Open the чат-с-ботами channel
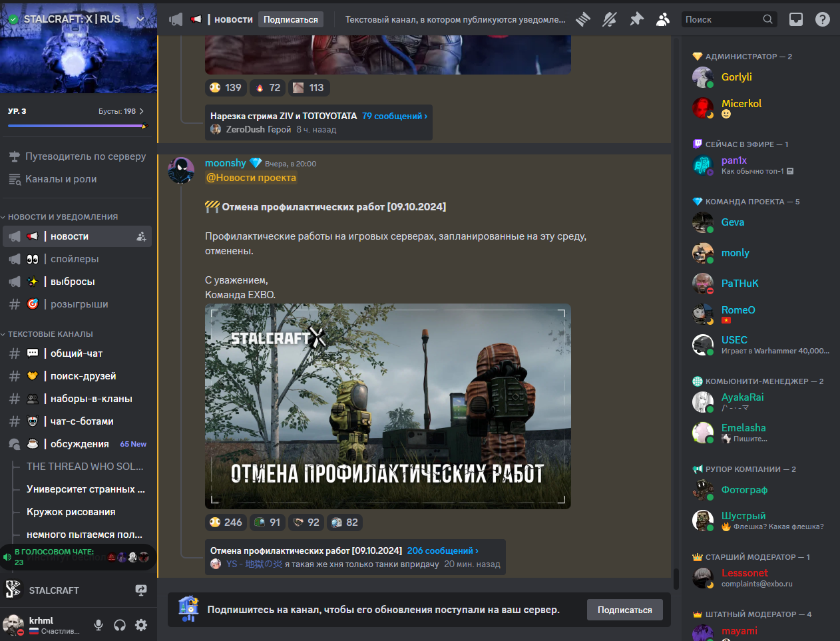Image resolution: width=840 pixels, height=641 pixels. click(x=77, y=421)
